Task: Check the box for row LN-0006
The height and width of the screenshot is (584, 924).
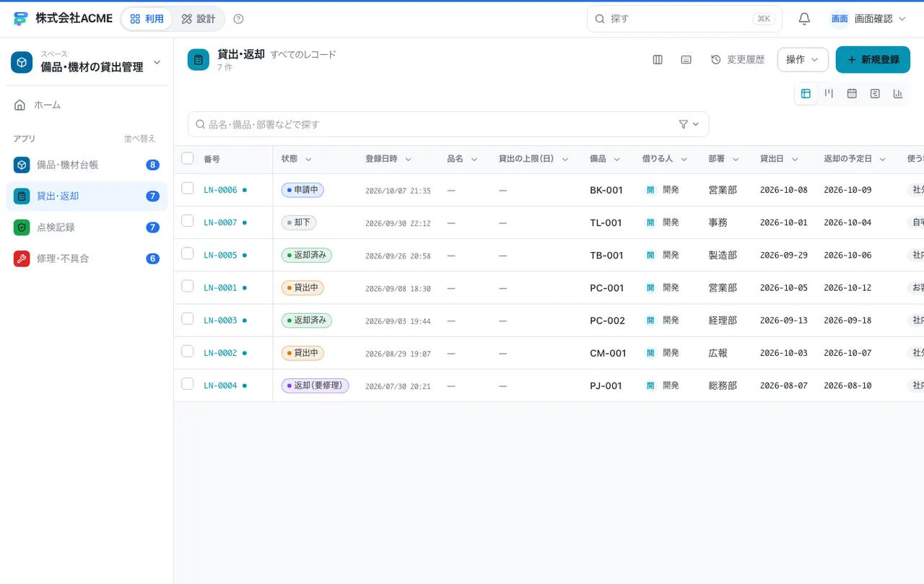Action: 188,188
